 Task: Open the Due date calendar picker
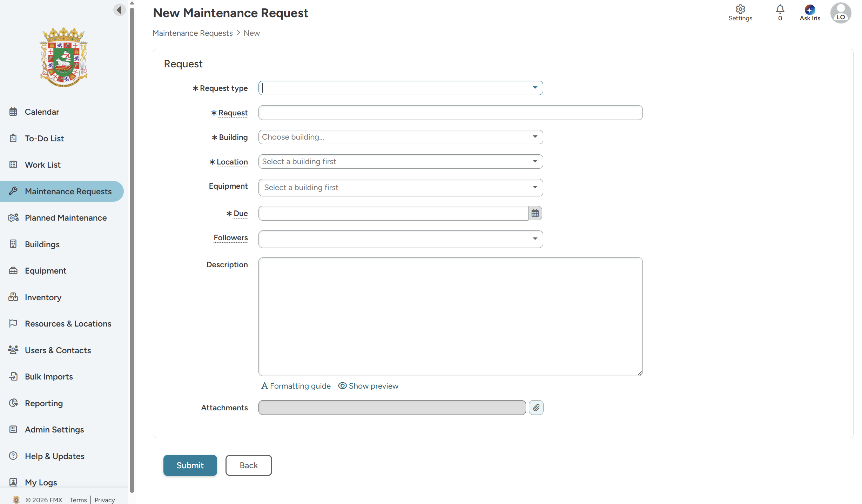click(535, 213)
